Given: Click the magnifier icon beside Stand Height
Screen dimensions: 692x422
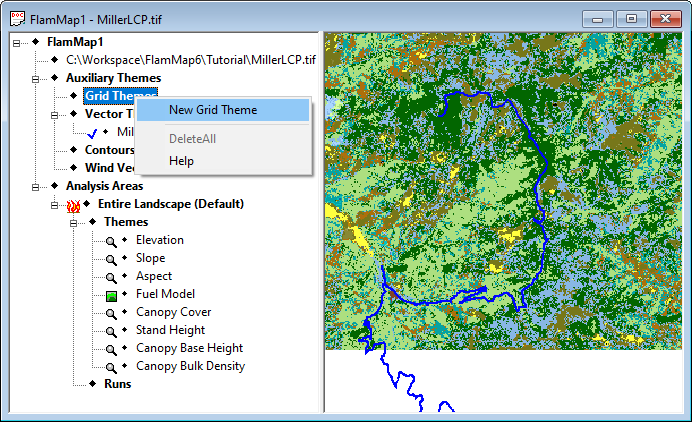Looking at the screenshot, I should click(x=111, y=332).
